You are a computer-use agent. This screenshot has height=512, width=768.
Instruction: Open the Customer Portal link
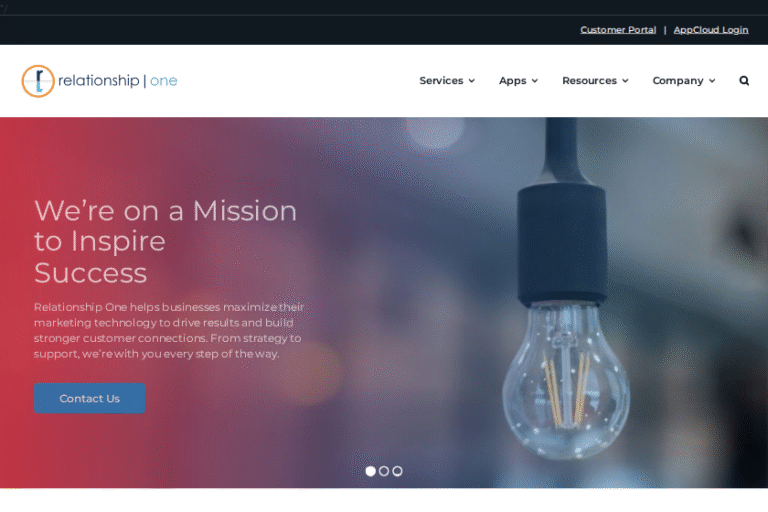click(618, 30)
